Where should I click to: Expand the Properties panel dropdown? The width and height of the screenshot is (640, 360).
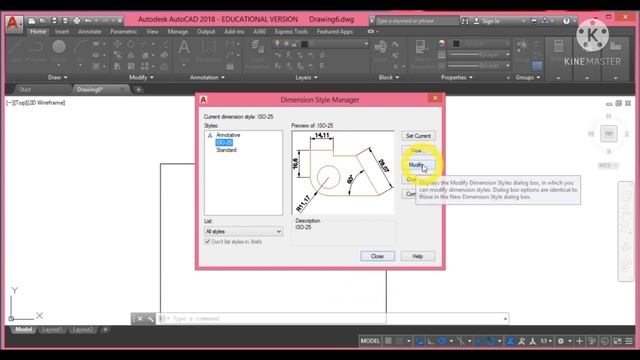pos(457,77)
